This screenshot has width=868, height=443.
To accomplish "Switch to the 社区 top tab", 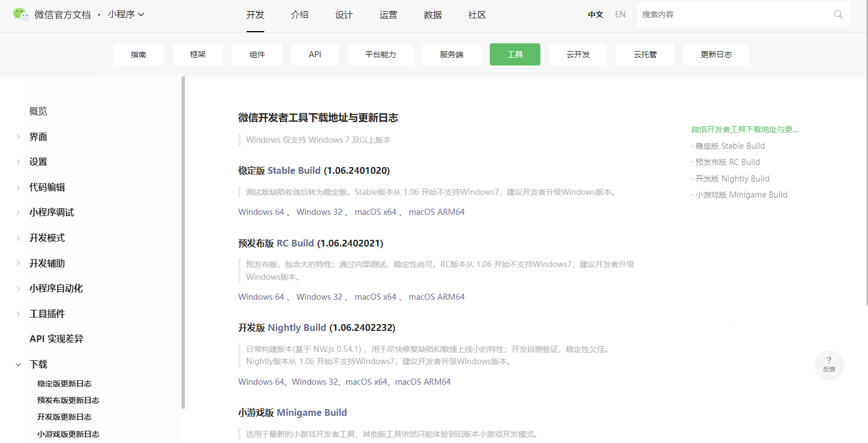I will click(x=478, y=15).
